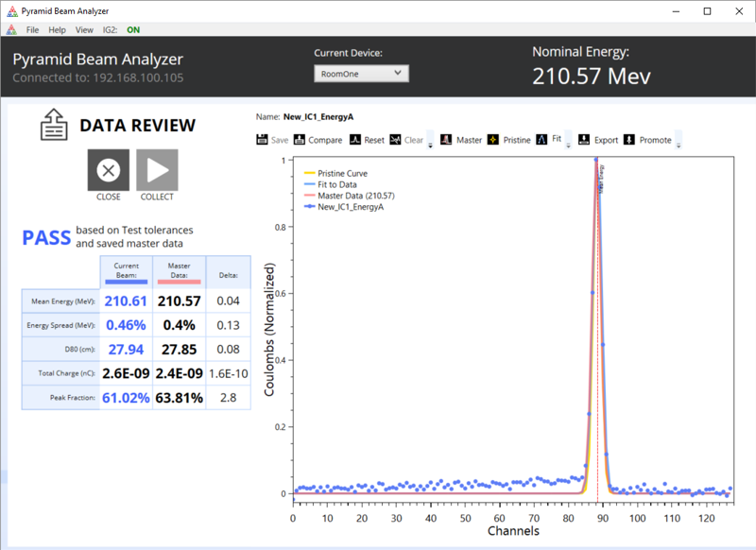Click the Save disk icon
756x550 pixels.
coord(262,140)
